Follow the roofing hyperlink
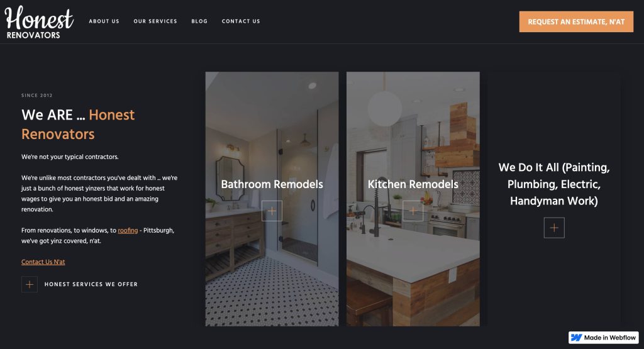 click(128, 230)
